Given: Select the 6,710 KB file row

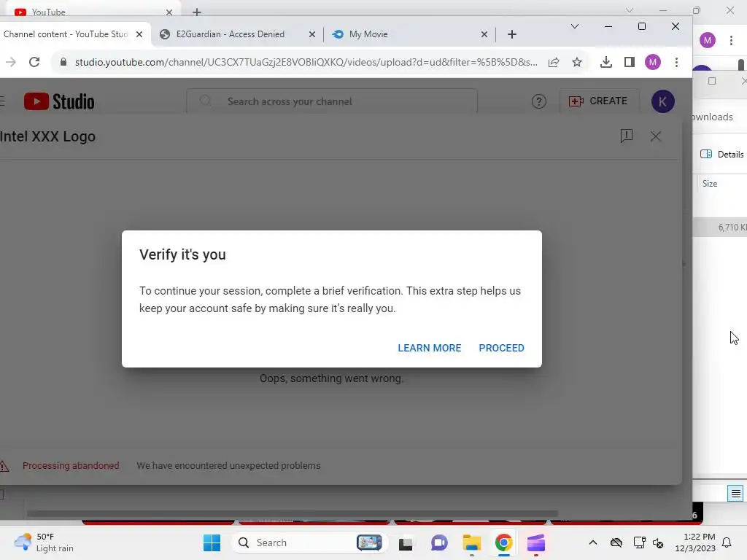Looking at the screenshot, I should tap(720, 227).
